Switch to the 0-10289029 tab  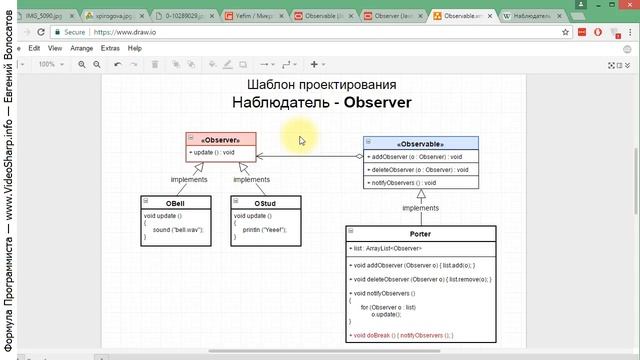point(184,16)
